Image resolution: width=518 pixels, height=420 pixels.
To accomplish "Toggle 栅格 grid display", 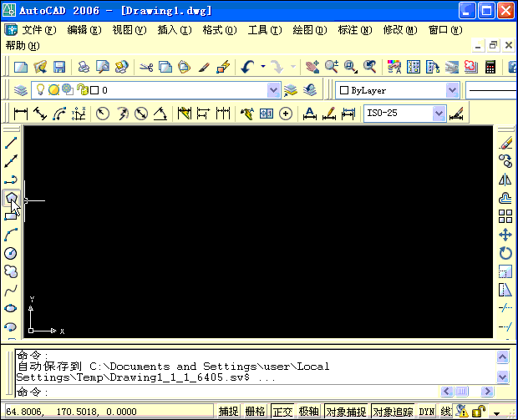I will point(255,412).
